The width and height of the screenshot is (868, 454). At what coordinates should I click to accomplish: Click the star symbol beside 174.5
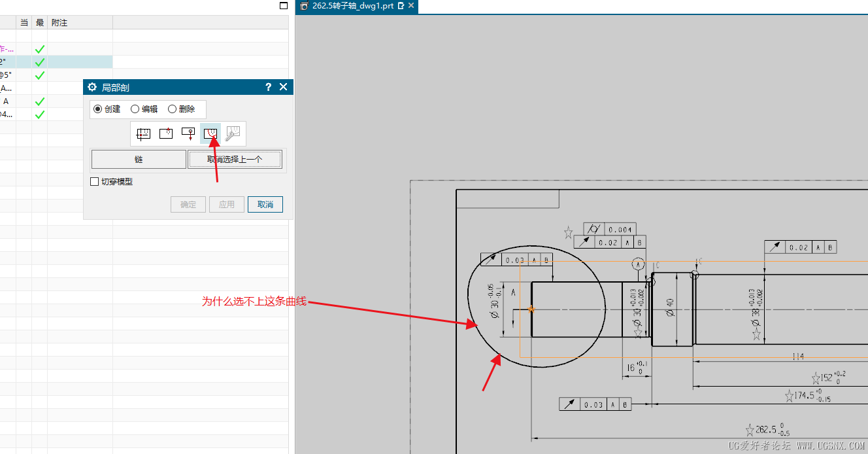click(789, 396)
